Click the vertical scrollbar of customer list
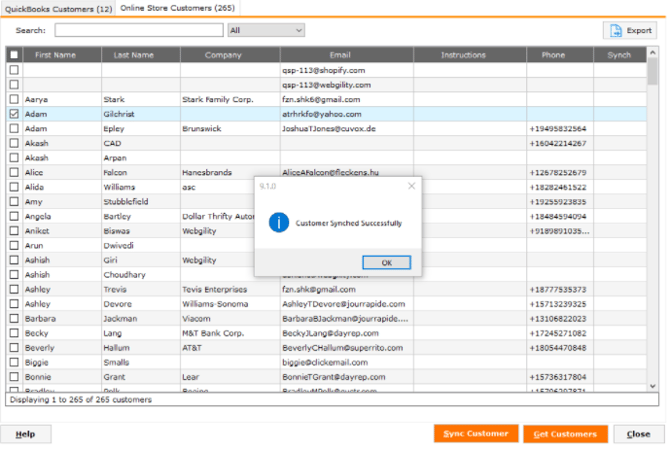The width and height of the screenshot is (670, 451). point(652,220)
